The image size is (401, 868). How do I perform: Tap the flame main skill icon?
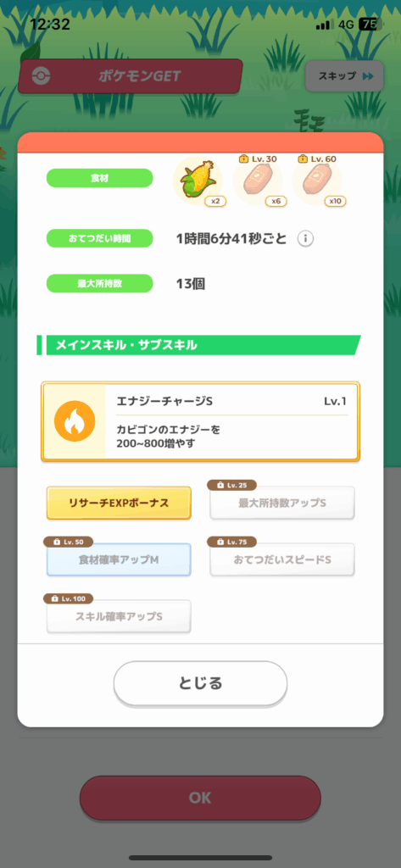[x=75, y=421]
